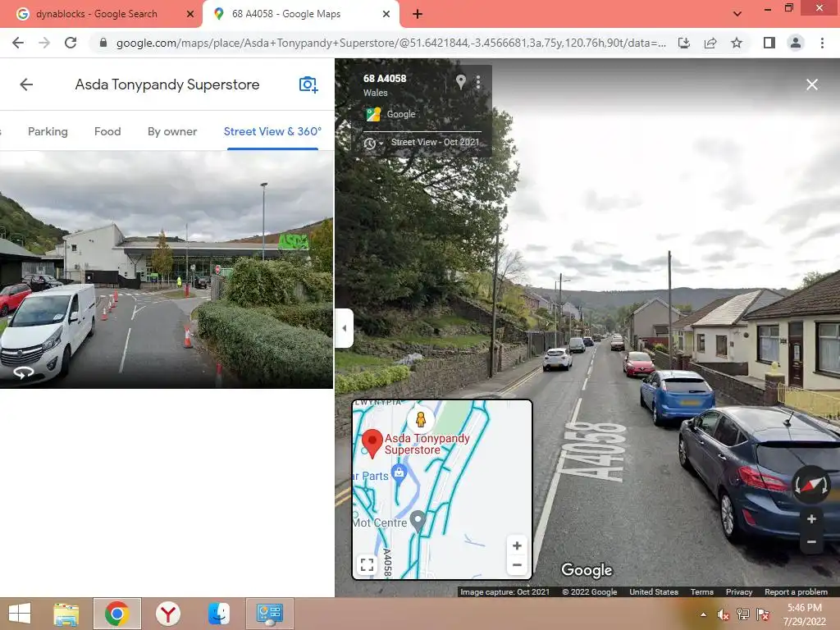Click the share page icon

(x=710, y=43)
